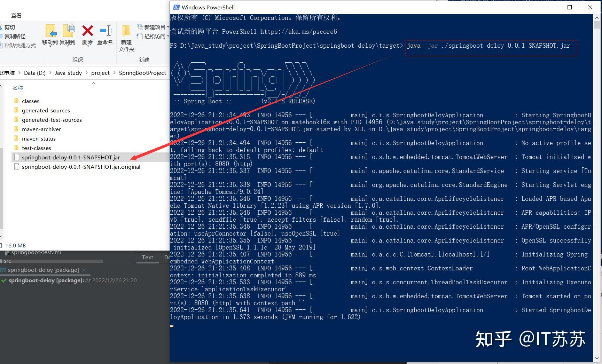Click the classes folder icon
This screenshot has width=602, height=364.
(16, 101)
